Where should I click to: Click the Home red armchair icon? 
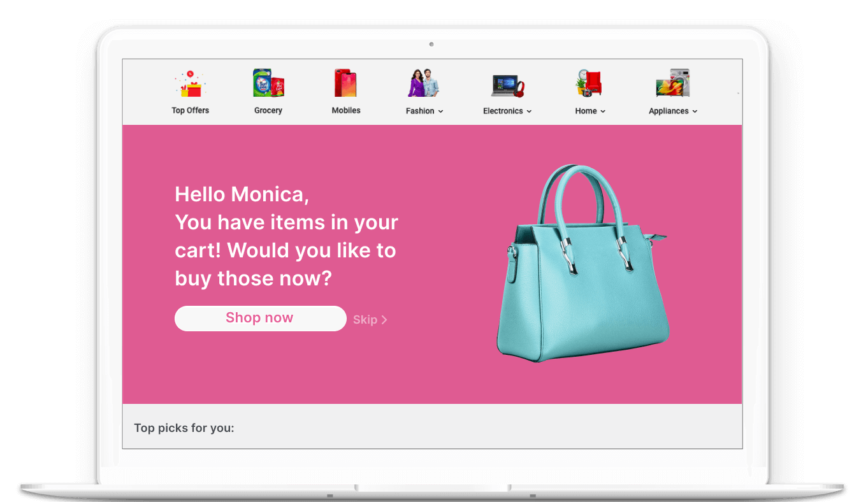tap(590, 83)
